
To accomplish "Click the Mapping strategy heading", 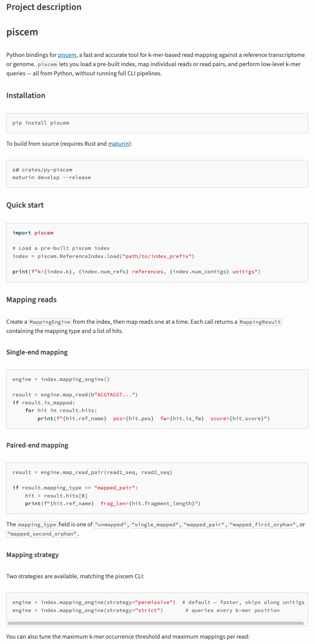I will 33,555.
